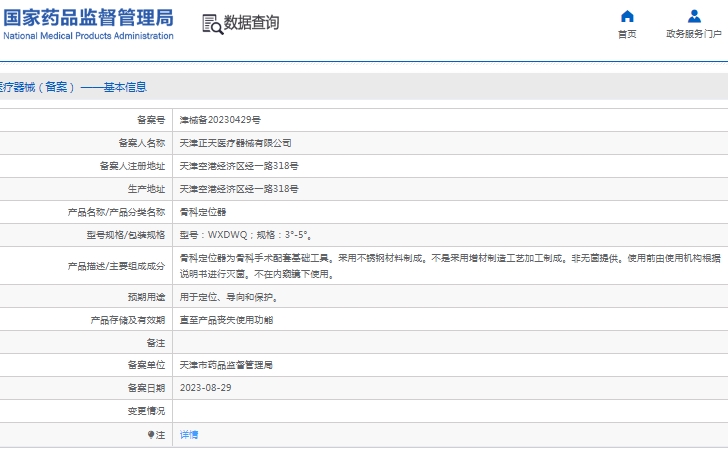The image size is (728, 455).
Task: Click the product description paragraph text
Action: [450, 266]
